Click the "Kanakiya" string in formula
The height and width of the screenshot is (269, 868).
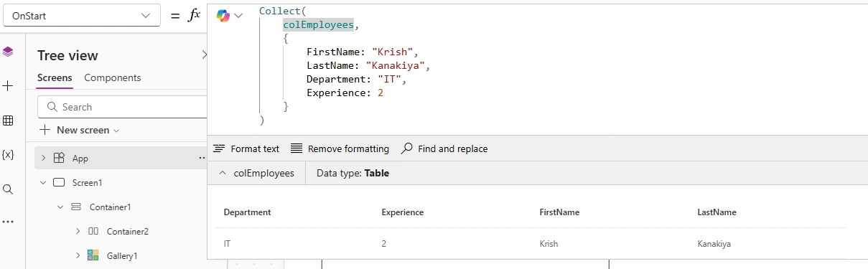click(396, 65)
